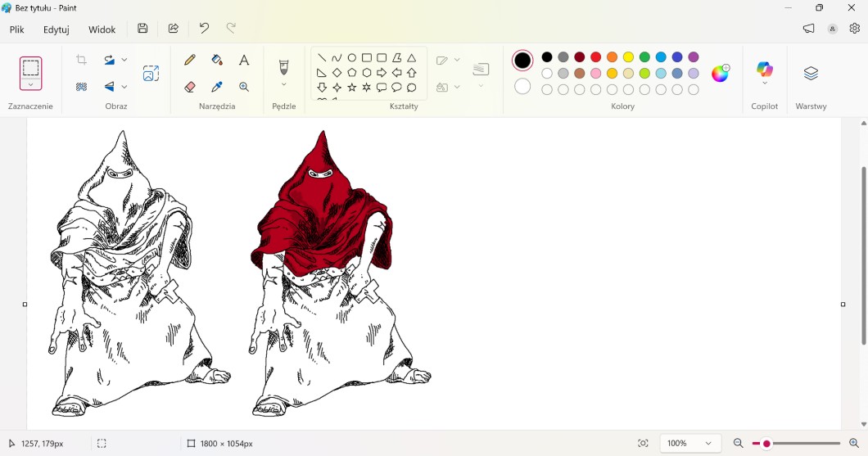Screen dimensions: 868x456
Task: Select the white secondary color circle
Action: click(x=522, y=87)
